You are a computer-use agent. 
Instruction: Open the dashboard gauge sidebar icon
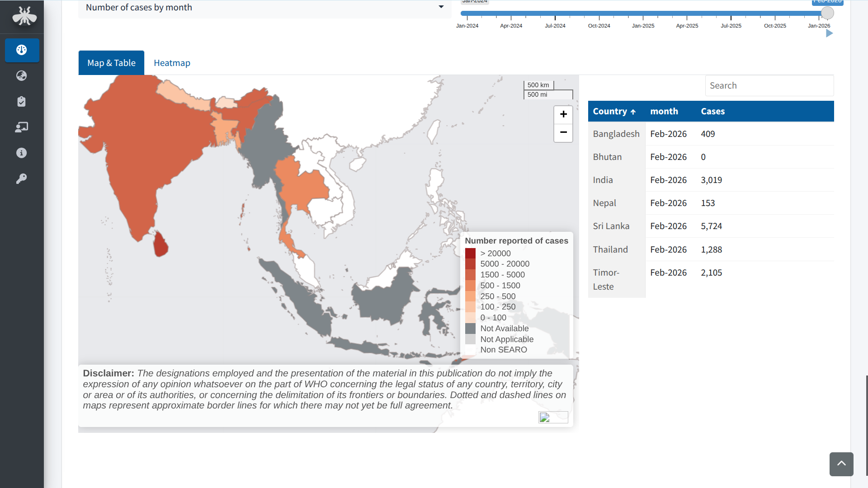(22, 50)
